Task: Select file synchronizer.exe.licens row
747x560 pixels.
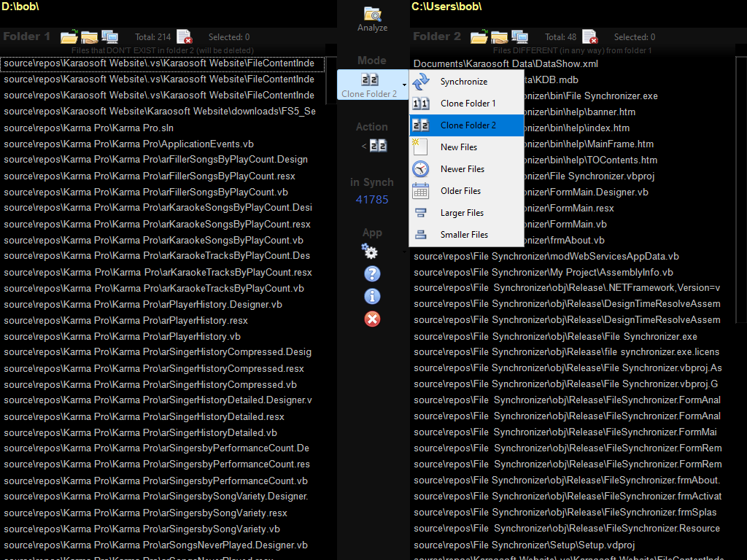Action: click(572, 352)
